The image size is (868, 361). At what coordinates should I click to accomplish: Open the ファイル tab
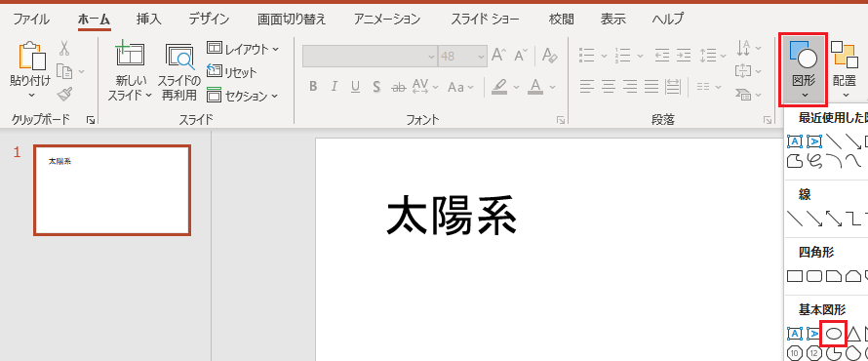click(x=31, y=20)
